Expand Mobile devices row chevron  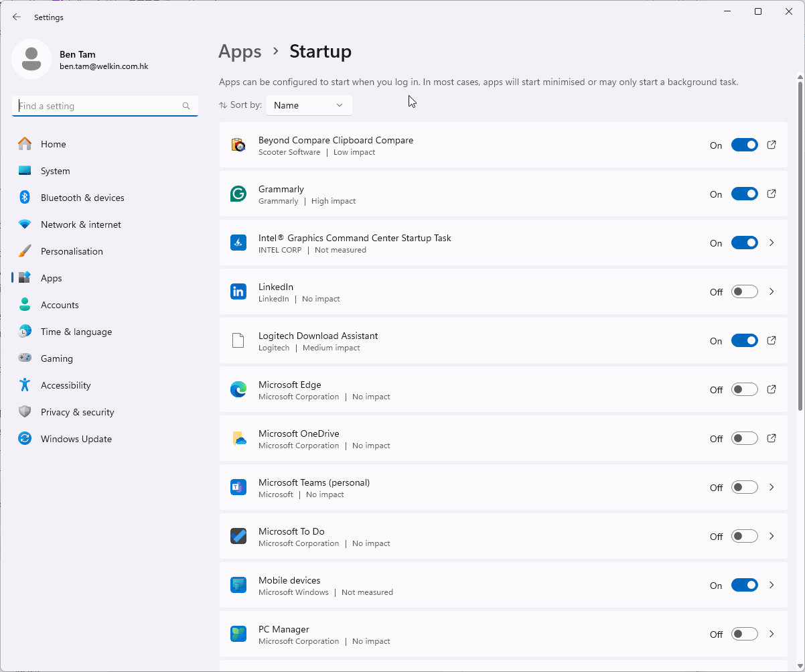tap(772, 585)
